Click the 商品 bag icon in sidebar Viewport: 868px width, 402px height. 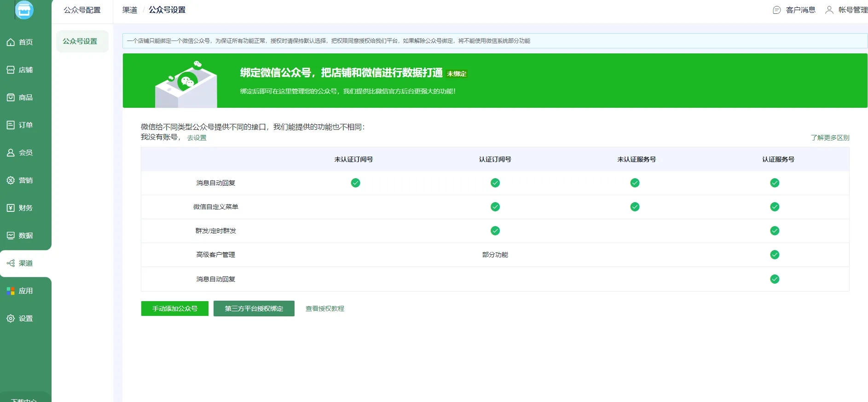pyautogui.click(x=11, y=98)
